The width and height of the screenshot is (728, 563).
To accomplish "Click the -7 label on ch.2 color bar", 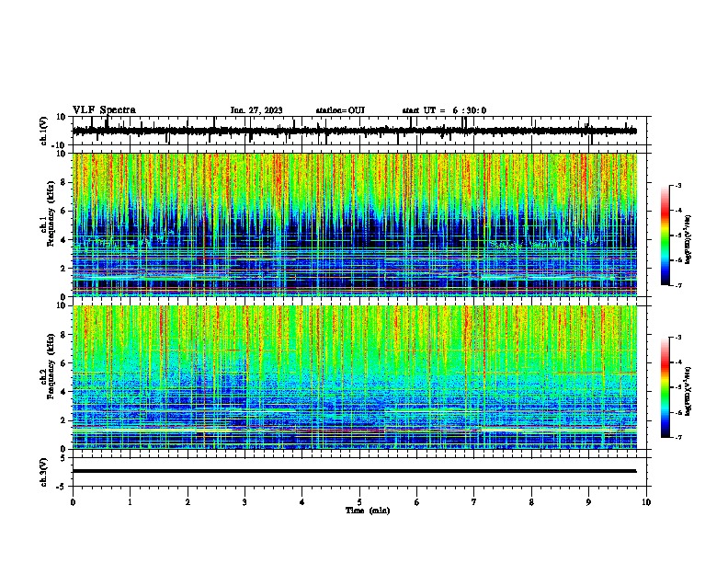I will pyautogui.click(x=678, y=437).
